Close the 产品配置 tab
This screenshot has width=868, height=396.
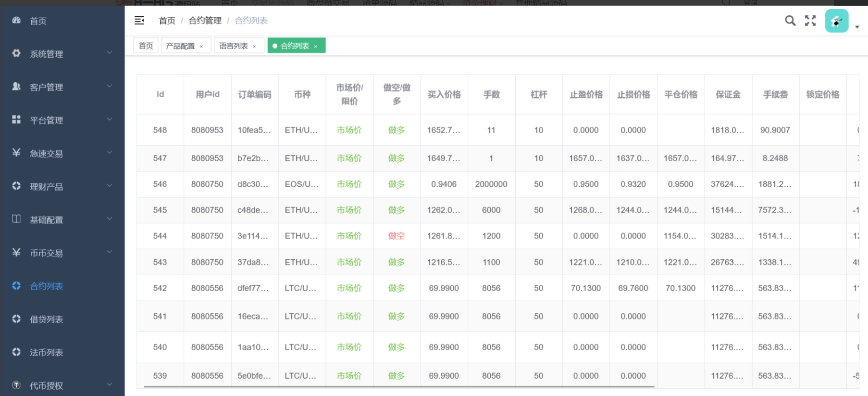click(201, 46)
